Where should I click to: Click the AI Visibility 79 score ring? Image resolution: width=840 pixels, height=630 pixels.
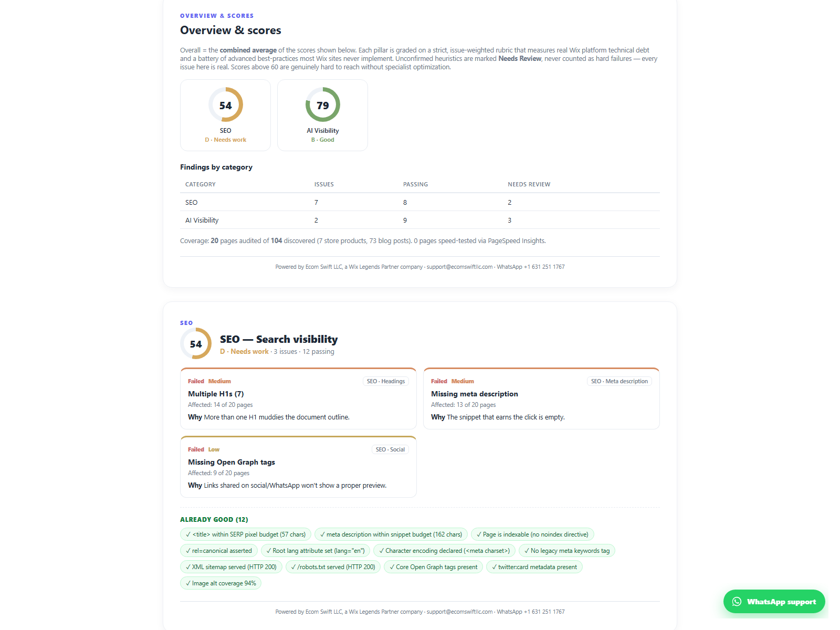point(323,104)
